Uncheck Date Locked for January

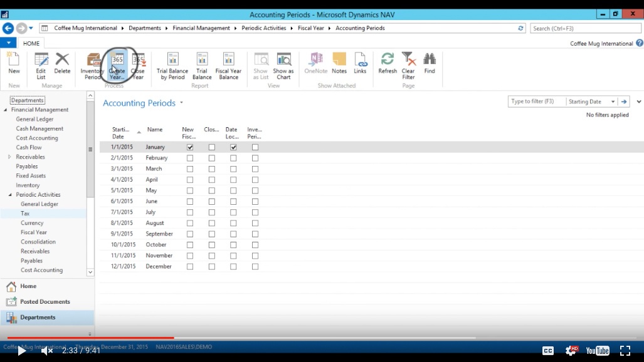coord(233,147)
